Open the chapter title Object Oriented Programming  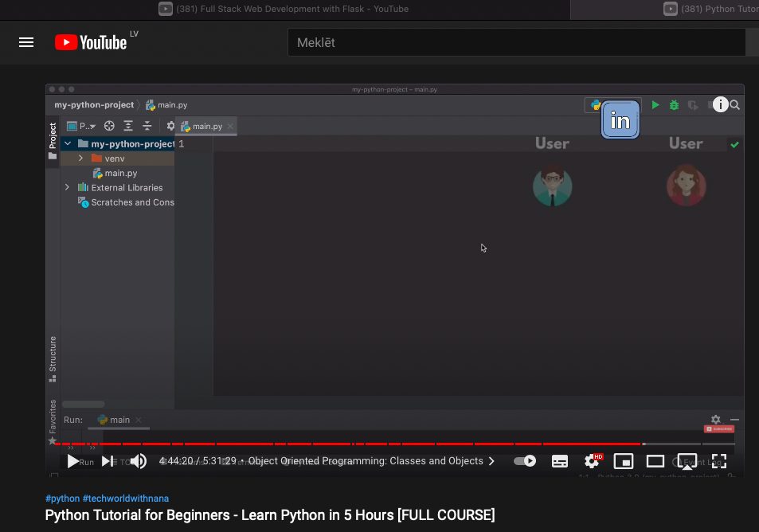pyautogui.click(x=366, y=461)
